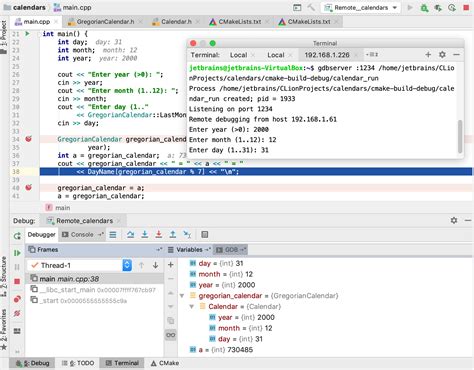Click the Rerun debug icon
Viewport: 474px width, 370px height.
17,236
